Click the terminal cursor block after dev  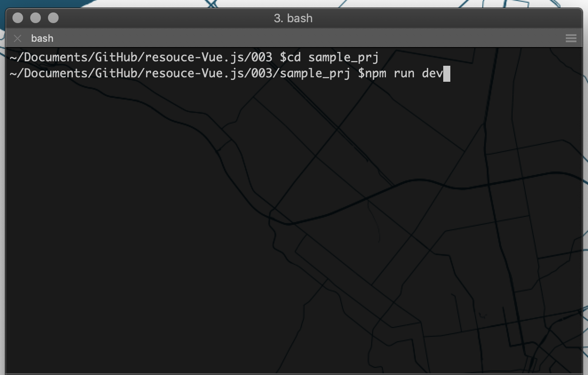[x=447, y=74]
